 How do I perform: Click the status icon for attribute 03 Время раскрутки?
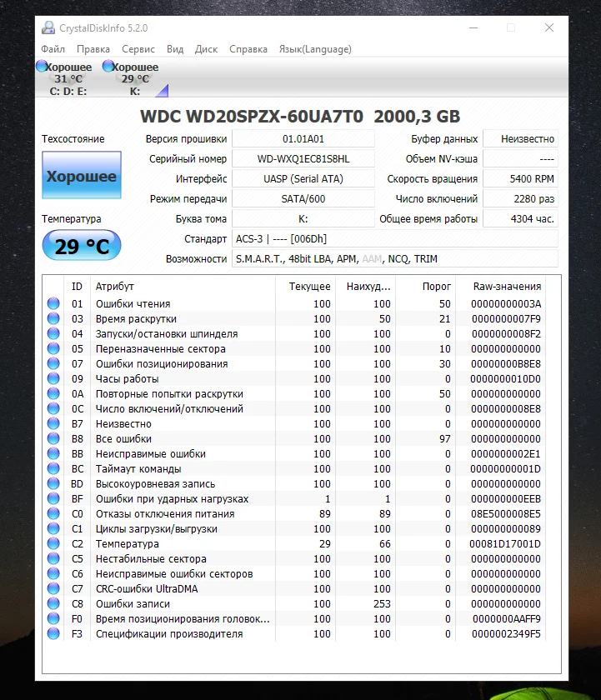53,318
